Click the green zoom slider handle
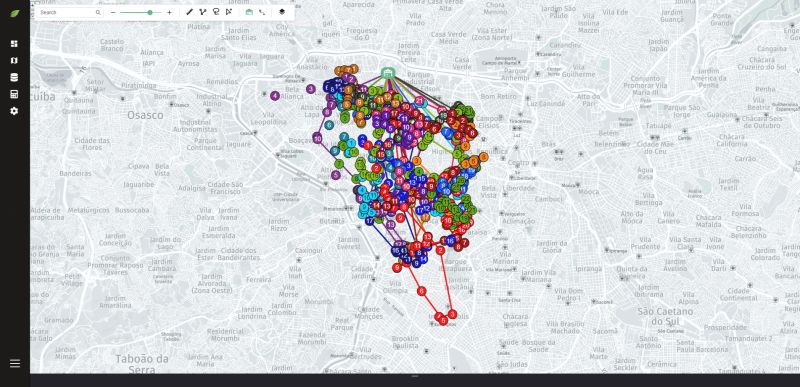Image resolution: width=800 pixels, height=387 pixels. click(150, 12)
